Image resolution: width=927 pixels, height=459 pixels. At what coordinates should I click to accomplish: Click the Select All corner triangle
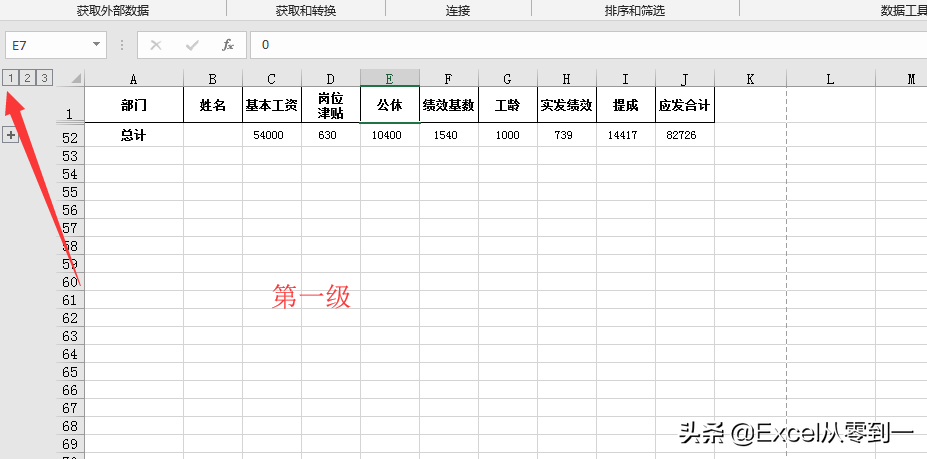pos(76,79)
